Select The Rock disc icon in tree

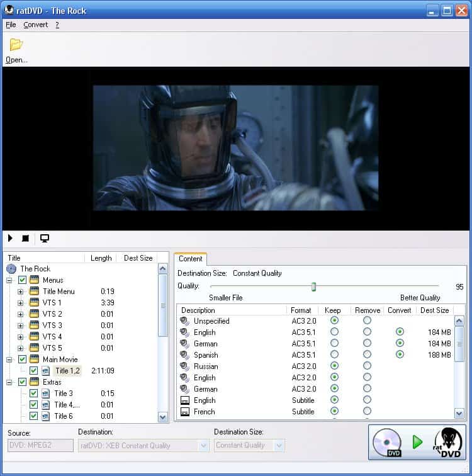[11, 269]
